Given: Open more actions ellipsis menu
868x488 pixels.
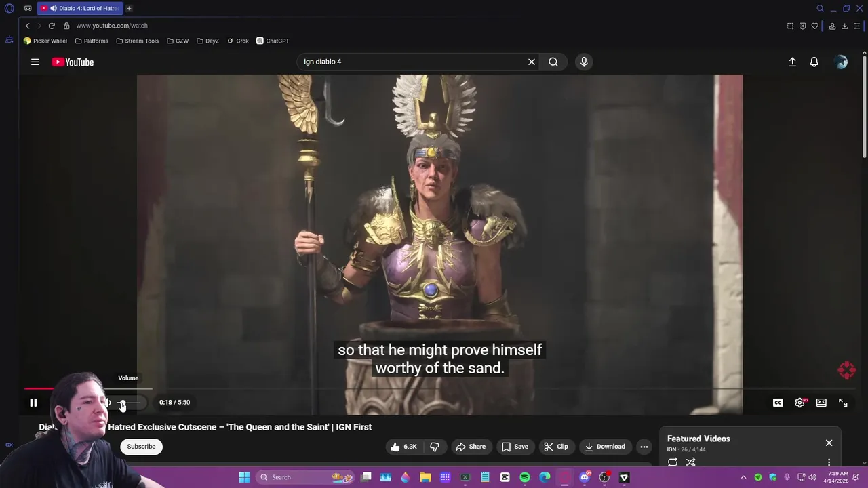Looking at the screenshot, I should tap(644, 447).
